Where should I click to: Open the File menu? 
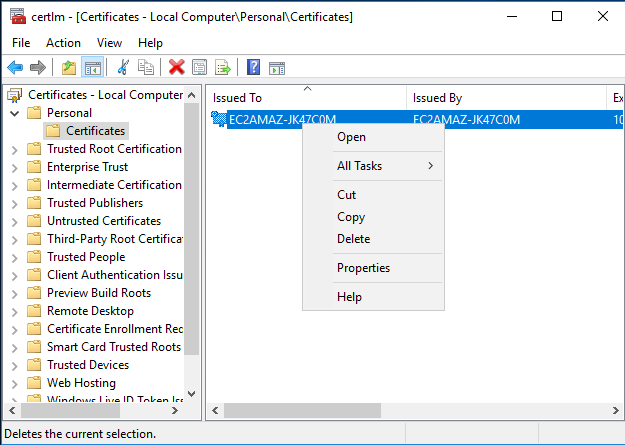coord(21,43)
